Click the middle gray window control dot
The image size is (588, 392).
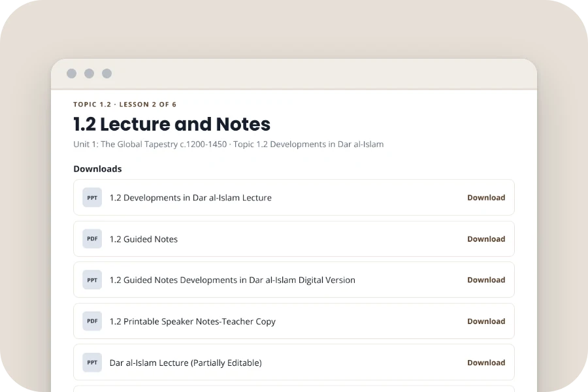[x=90, y=74]
